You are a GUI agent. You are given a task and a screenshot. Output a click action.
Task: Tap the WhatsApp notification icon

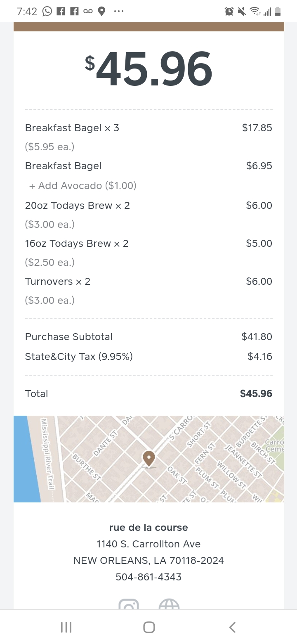(47, 11)
